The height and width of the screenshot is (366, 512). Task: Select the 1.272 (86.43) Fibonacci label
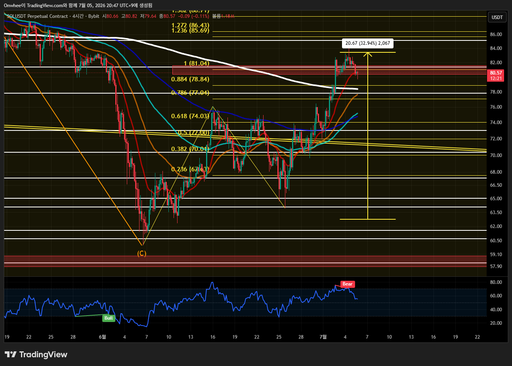click(190, 25)
